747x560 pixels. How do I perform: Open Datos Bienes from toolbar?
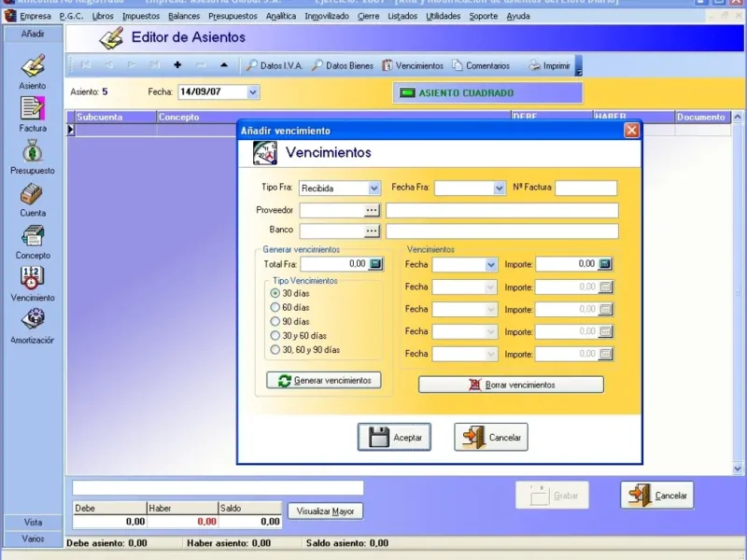pos(342,65)
